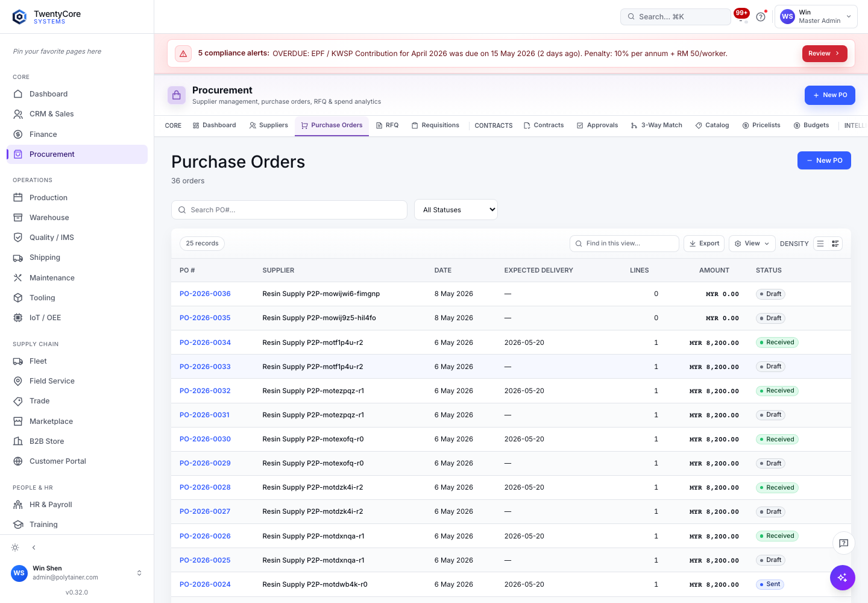The width and height of the screenshot is (868, 603).
Task: Collapse the sidebar with the chevron
Action: point(34,548)
